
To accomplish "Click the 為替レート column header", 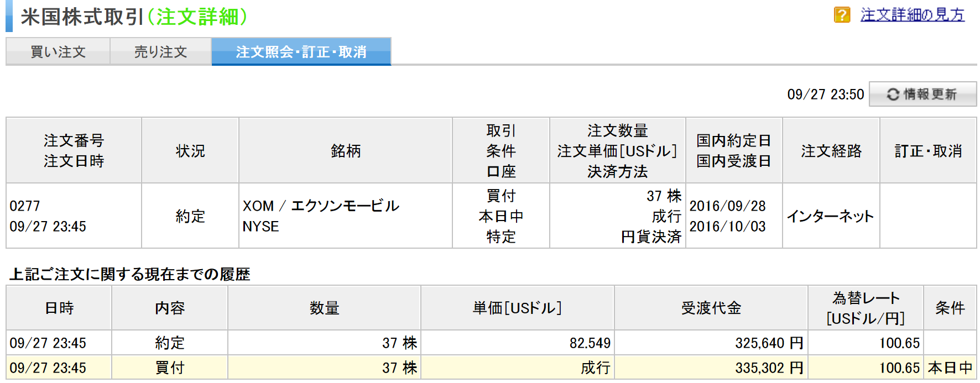I will 866,308.
